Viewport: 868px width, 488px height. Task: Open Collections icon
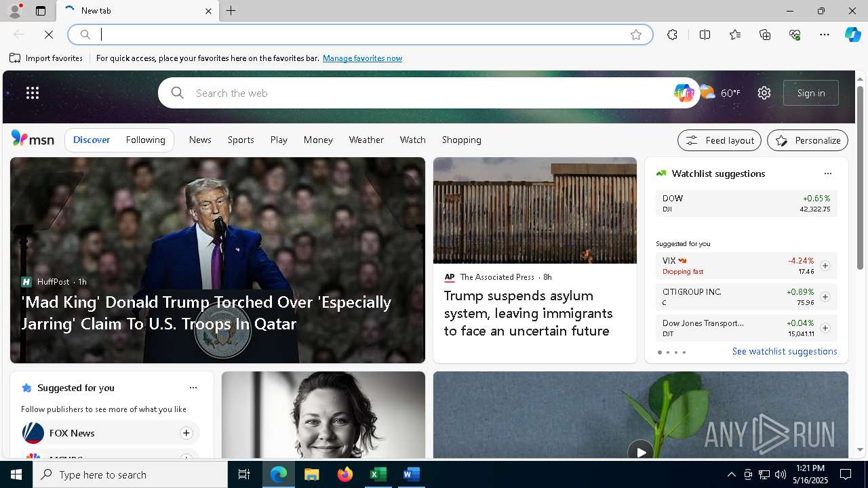point(765,35)
